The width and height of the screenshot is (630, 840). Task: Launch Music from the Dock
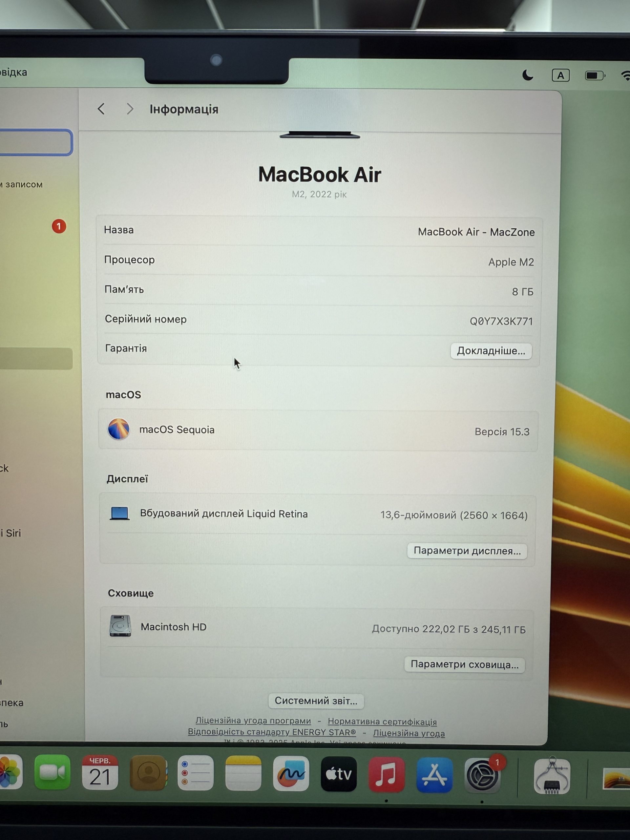coord(387,774)
